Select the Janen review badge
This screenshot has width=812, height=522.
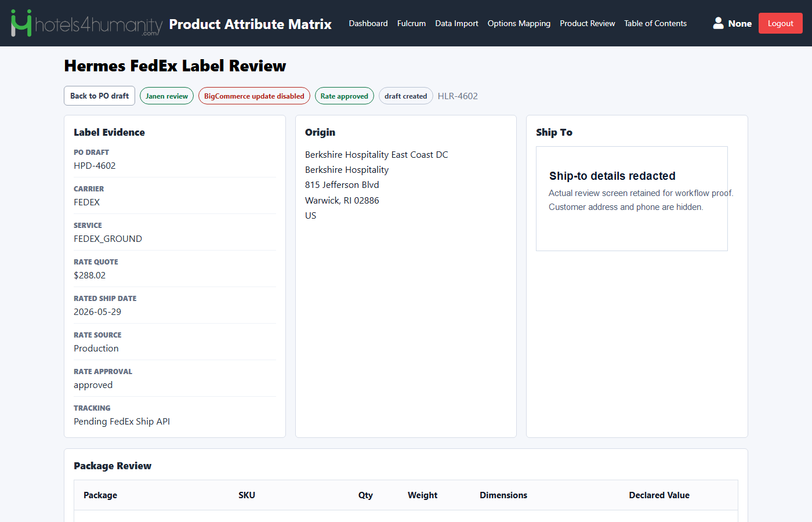(166, 96)
